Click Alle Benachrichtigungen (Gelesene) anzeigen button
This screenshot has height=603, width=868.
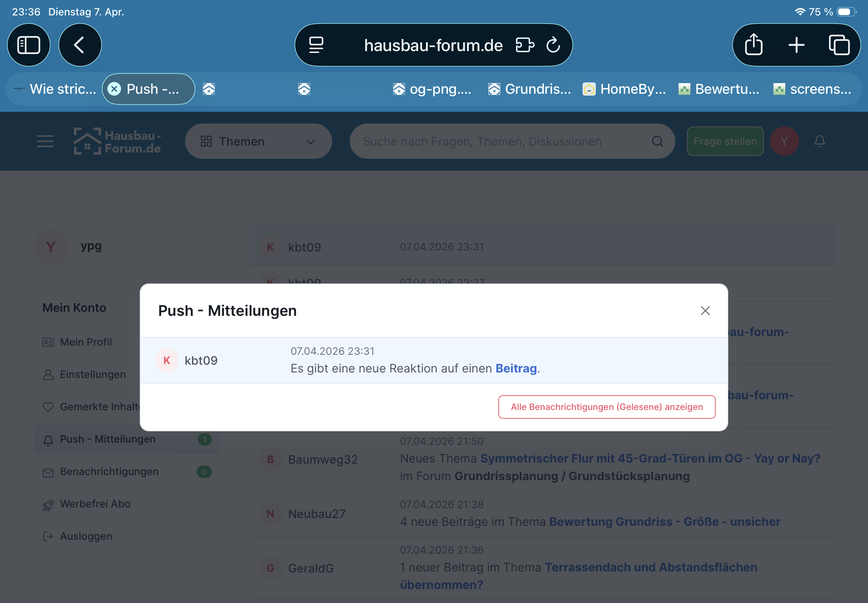[606, 407]
